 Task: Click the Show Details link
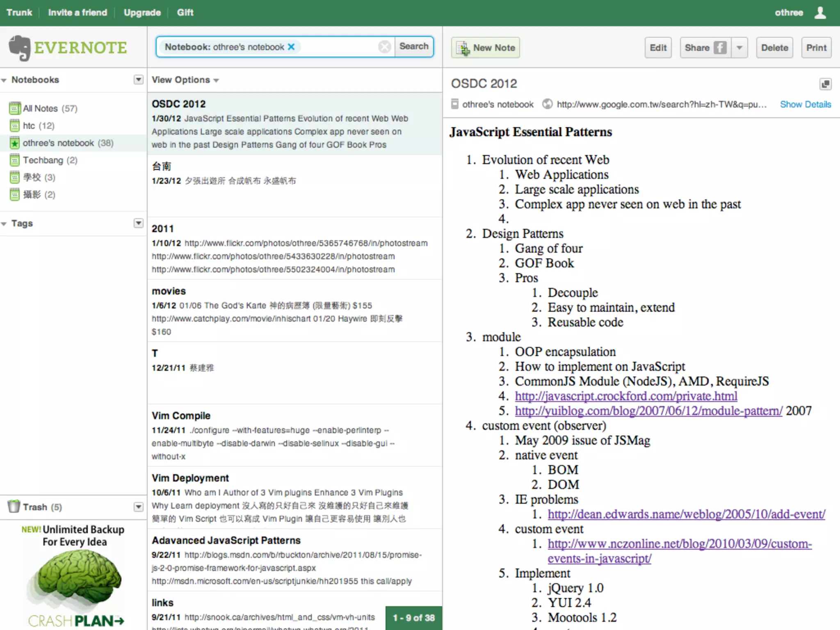(805, 104)
